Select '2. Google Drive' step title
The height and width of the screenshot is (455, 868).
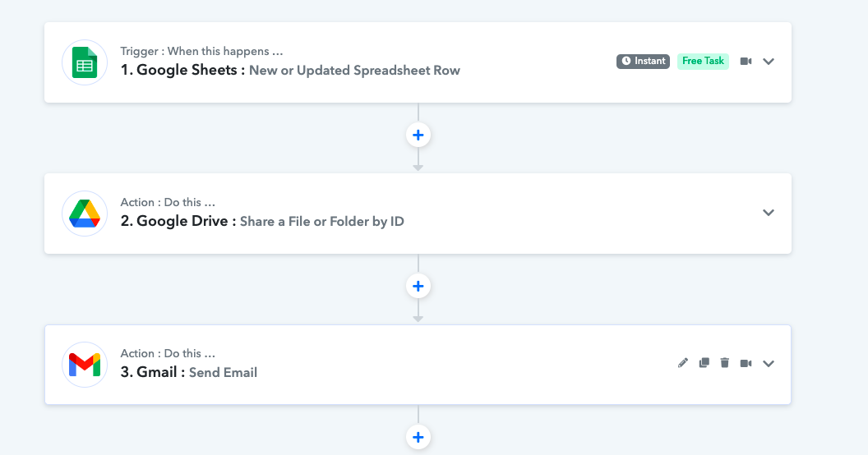[178, 221]
